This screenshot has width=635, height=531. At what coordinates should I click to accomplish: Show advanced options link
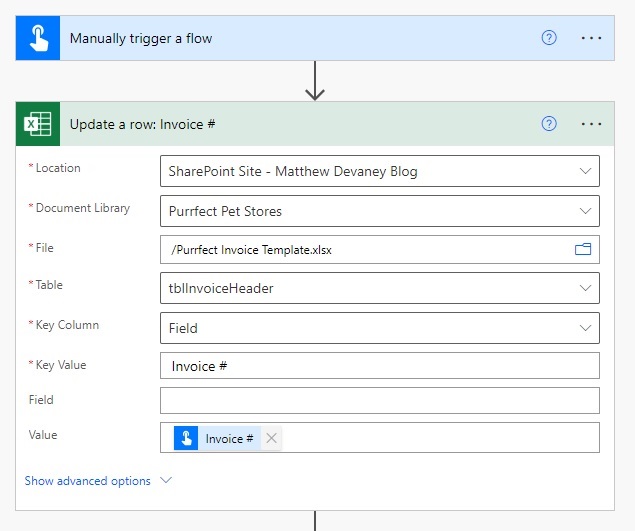coord(87,481)
